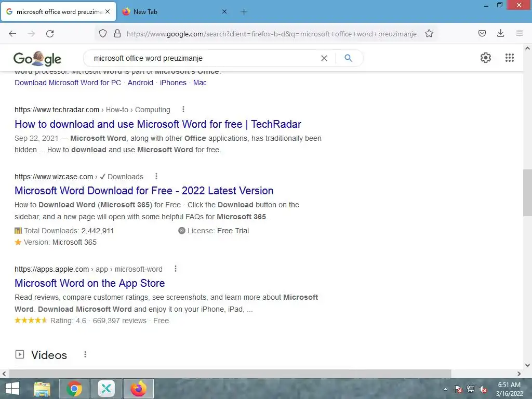Viewport: 532px width, 399px height.
Task: Open the Firefox hamburger menu
Action: click(519, 33)
